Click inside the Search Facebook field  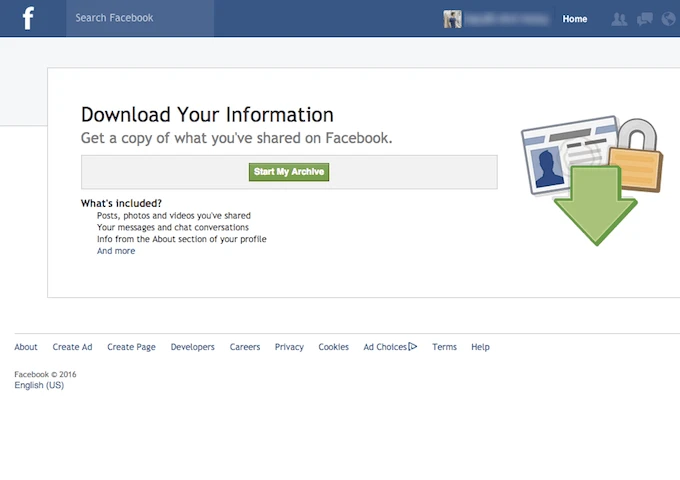140,18
